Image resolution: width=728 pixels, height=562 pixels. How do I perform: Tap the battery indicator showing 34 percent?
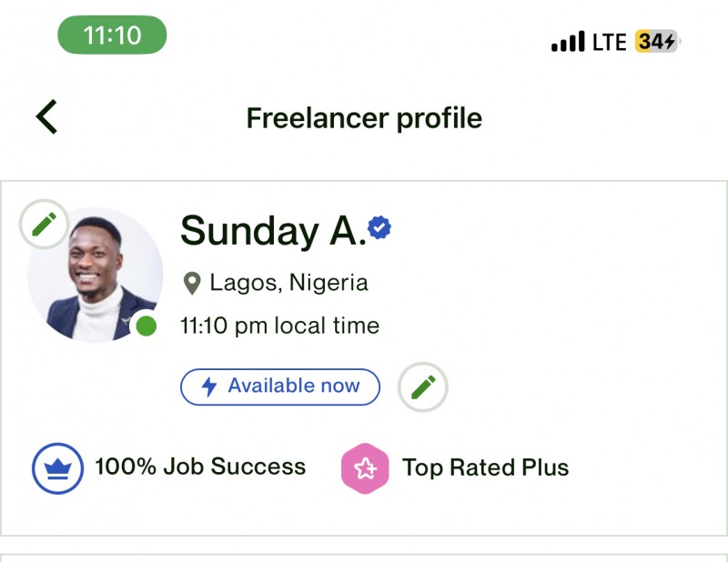[x=658, y=42]
